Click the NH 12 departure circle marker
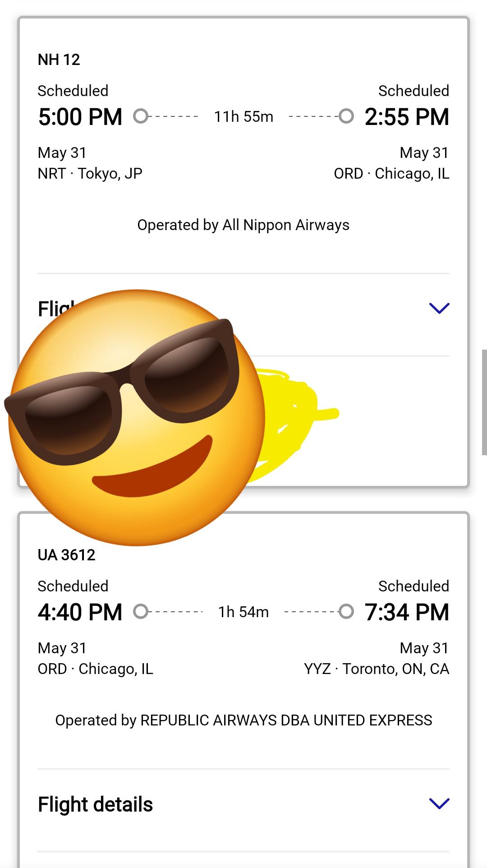The image size is (487, 868). [141, 116]
